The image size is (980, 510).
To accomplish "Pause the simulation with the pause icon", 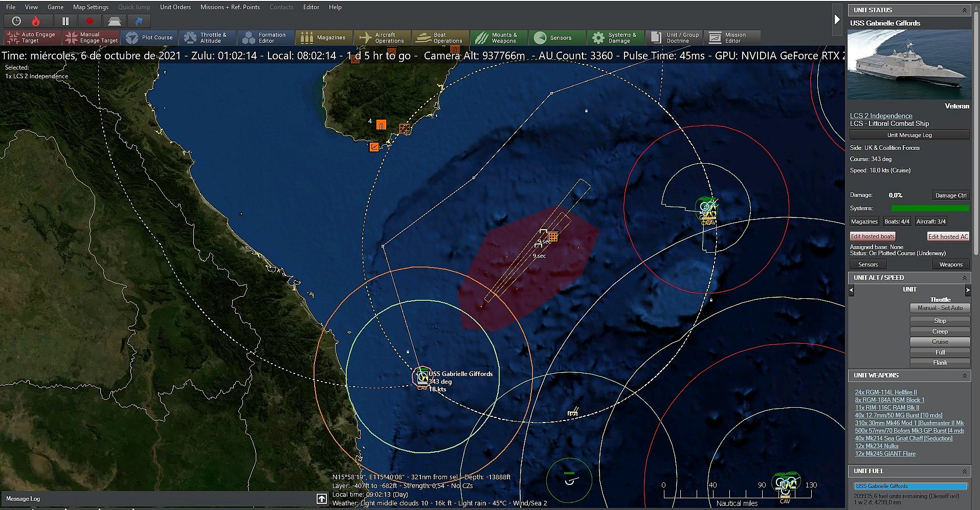I will point(65,21).
